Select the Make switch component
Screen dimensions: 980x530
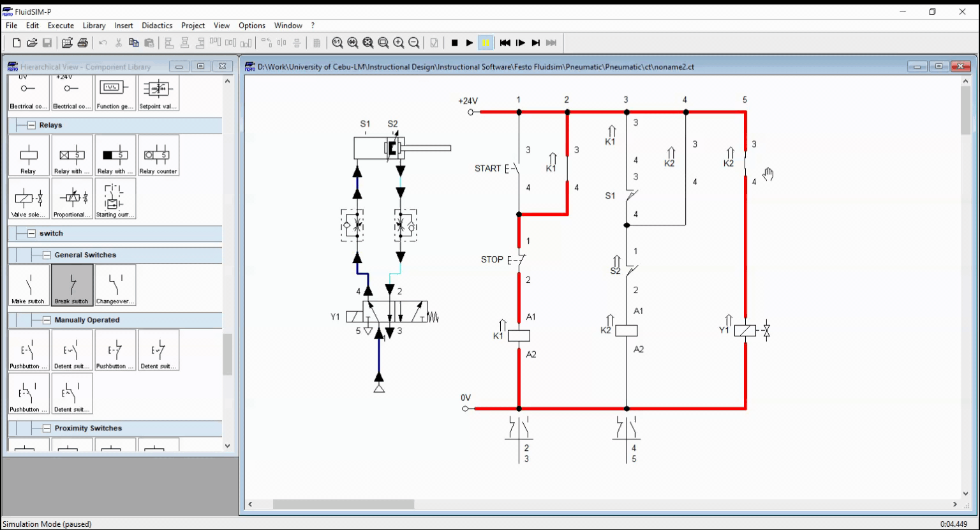point(29,285)
